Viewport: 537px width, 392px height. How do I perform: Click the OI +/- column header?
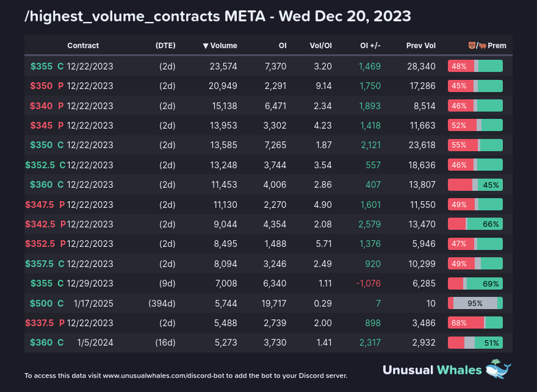(370, 46)
